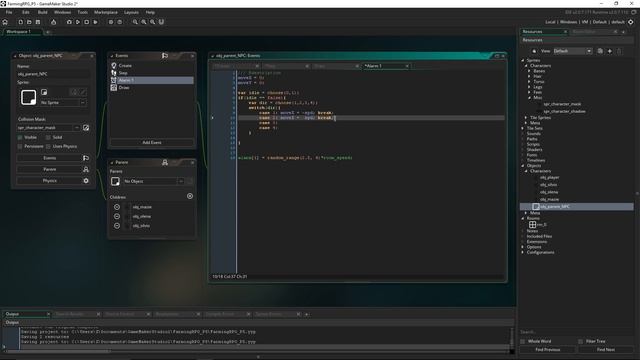
Task: Select the Create event in Events list
Action: pos(151,65)
